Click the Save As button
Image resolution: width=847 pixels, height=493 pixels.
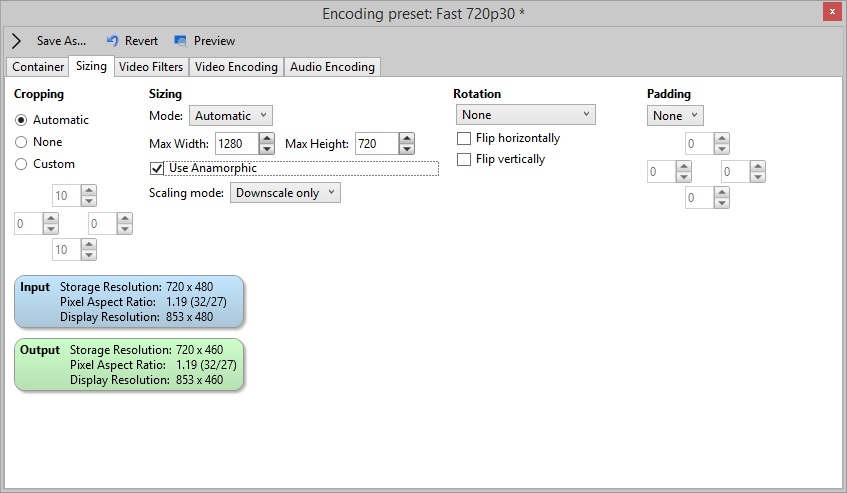coord(61,41)
